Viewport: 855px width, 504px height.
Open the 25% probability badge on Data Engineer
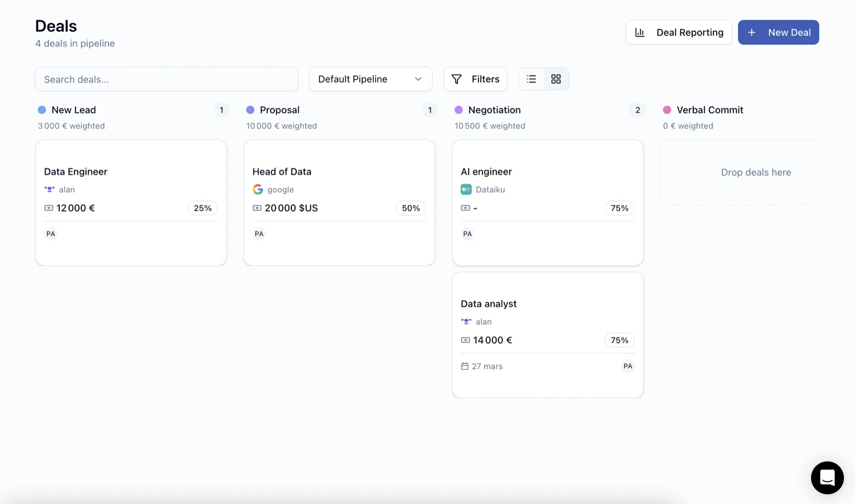tap(203, 208)
